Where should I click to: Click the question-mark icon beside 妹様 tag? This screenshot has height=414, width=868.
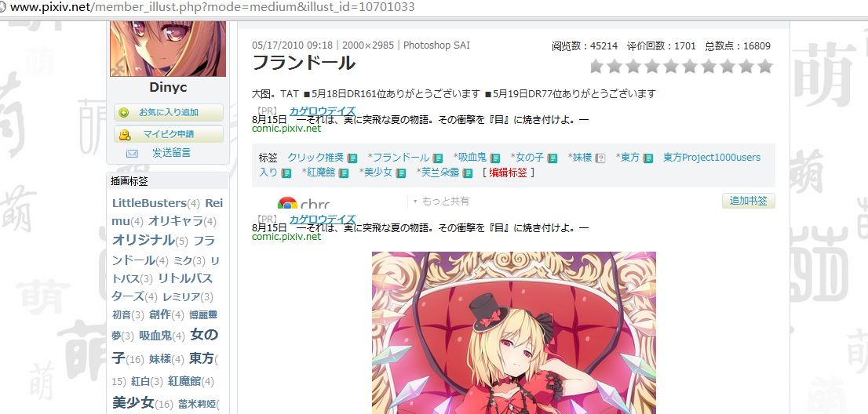click(600, 158)
